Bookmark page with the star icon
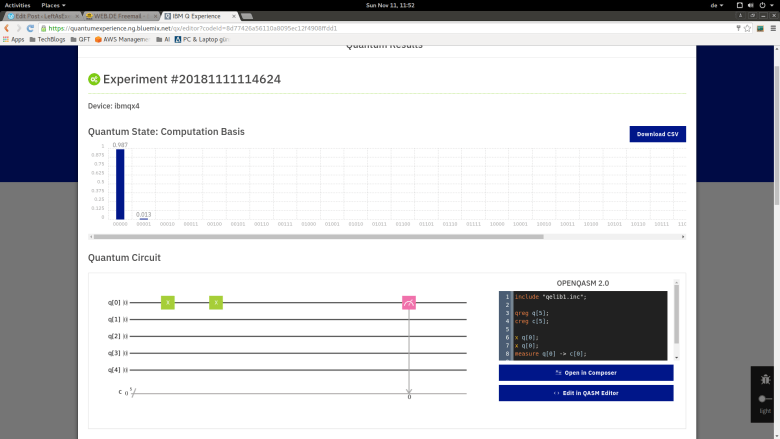Screen dimensions: 780x439 (747, 28)
